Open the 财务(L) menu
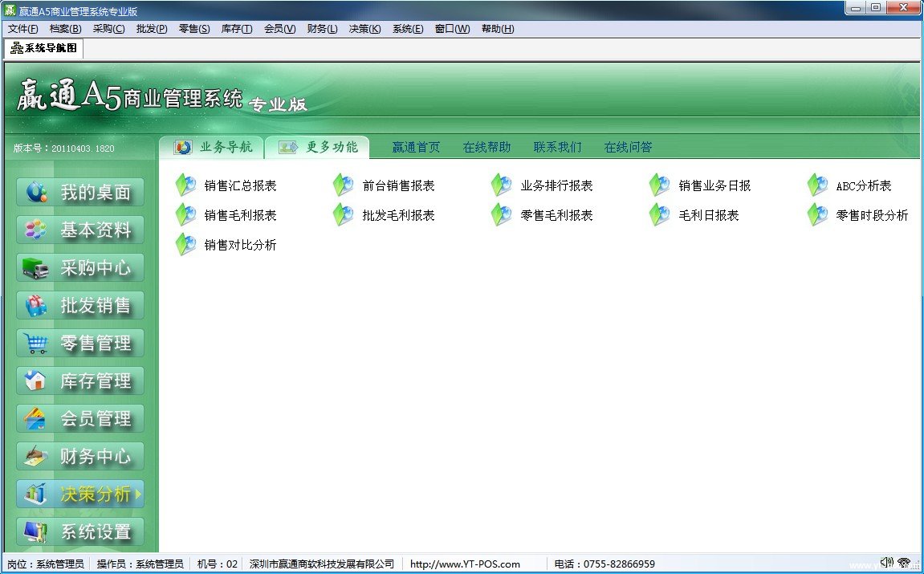This screenshot has height=574, width=924. [x=323, y=28]
